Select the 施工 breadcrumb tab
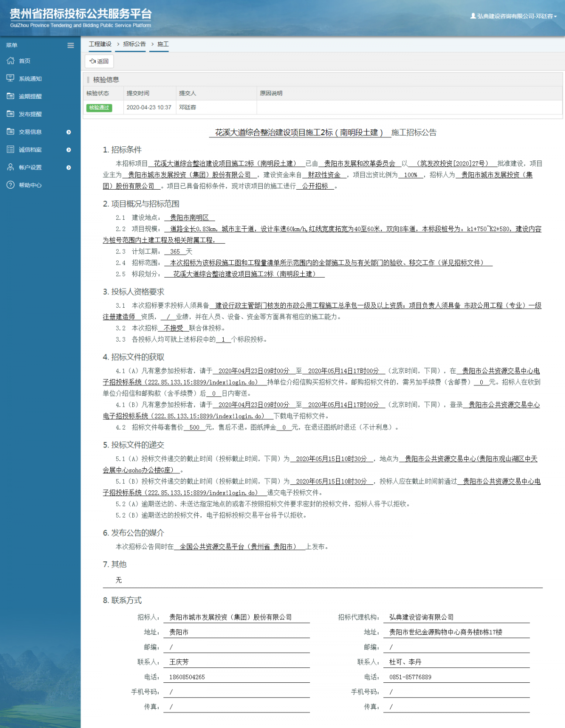 (x=163, y=44)
